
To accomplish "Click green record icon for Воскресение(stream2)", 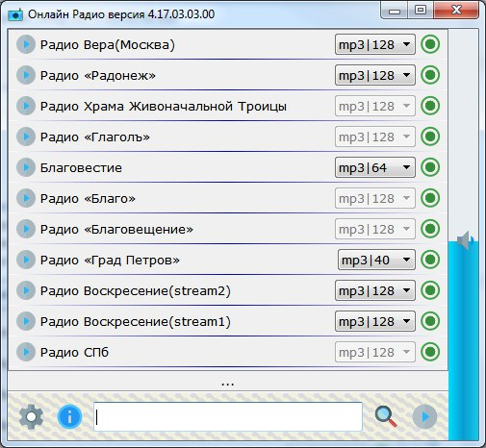I will pos(430,290).
